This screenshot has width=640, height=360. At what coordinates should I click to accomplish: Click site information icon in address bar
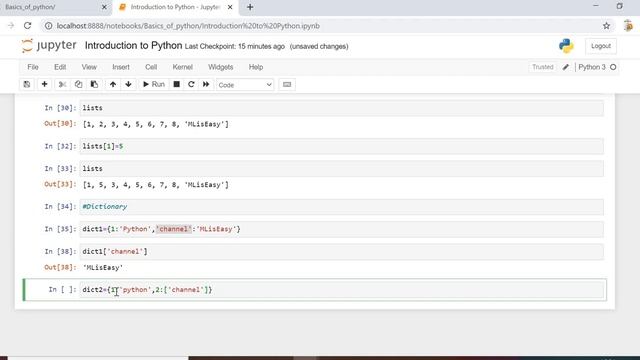click(x=49, y=26)
